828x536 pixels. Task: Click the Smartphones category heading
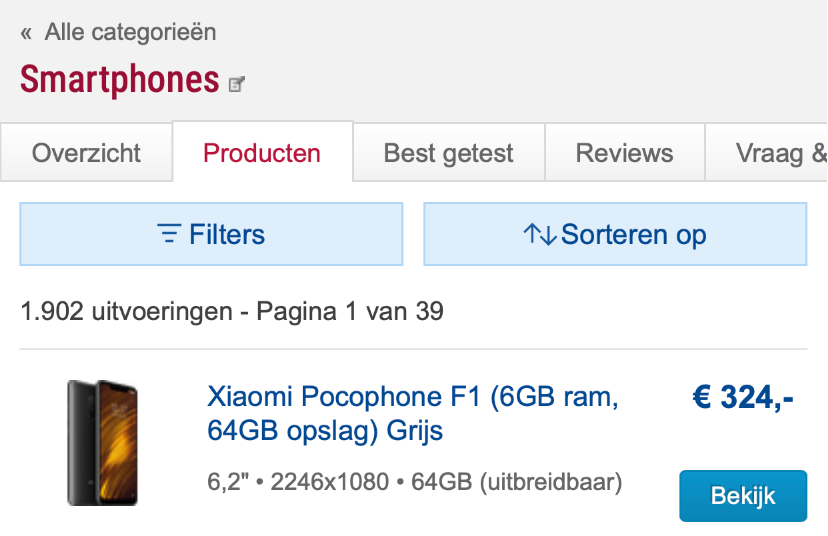point(119,79)
